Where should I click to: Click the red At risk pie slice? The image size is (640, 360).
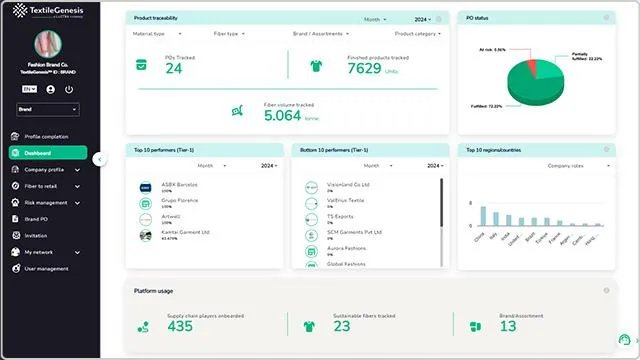(x=532, y=67)
